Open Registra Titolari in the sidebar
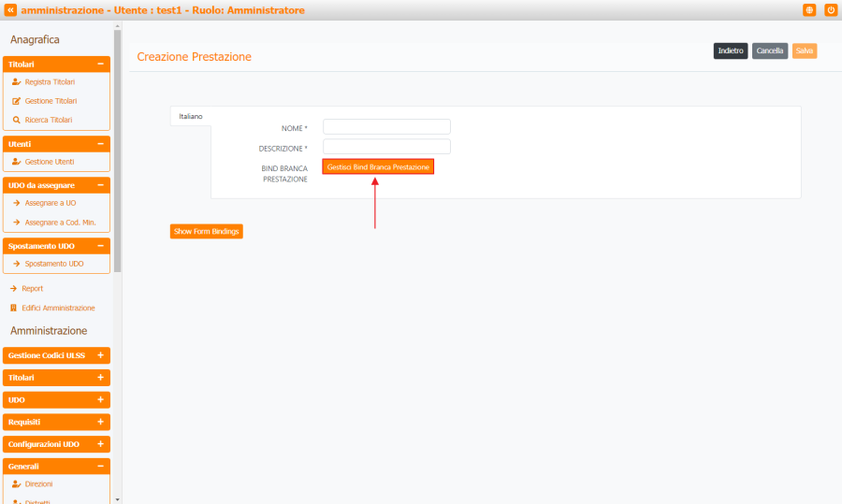Screen dimensions: 842x504 [50, 82]
